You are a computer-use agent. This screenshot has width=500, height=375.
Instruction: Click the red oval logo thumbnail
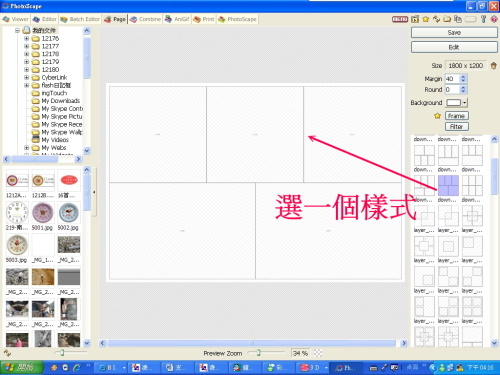pyautogui.click(x=69, y=181)
